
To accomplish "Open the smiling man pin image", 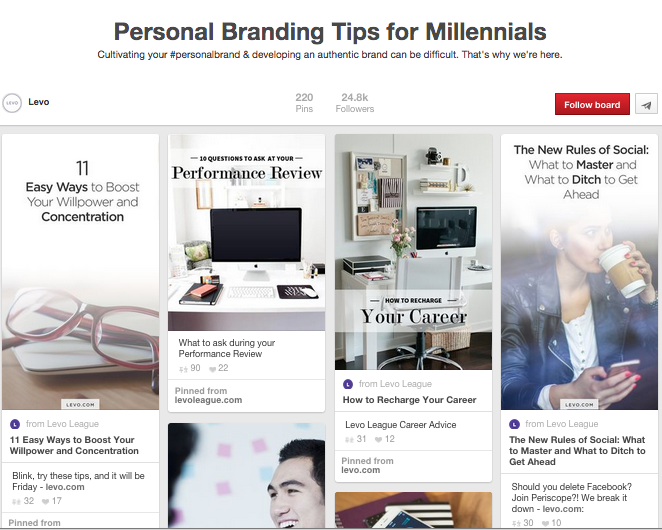I will point(247,476).
